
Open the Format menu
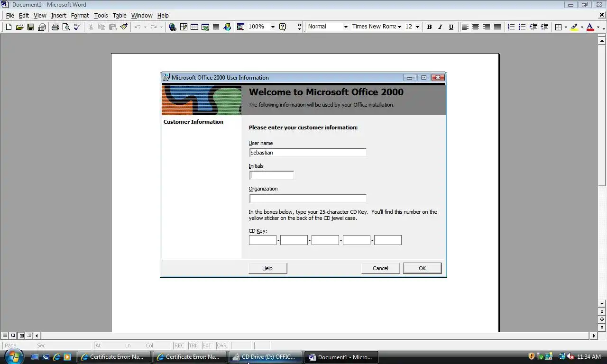click(80, 15)
